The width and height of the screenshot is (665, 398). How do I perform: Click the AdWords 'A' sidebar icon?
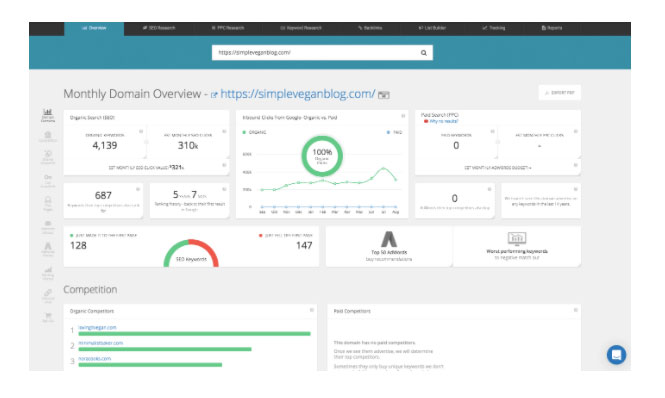click(x=48, y=249)
